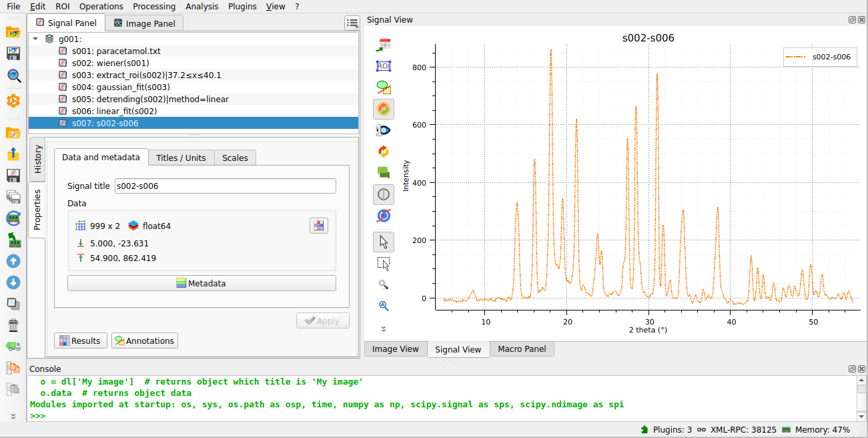This screenshot has width=868, height=438.
Task: Click the orange gear settings icon
Action: pyautogui.click(x=13, y=101)
